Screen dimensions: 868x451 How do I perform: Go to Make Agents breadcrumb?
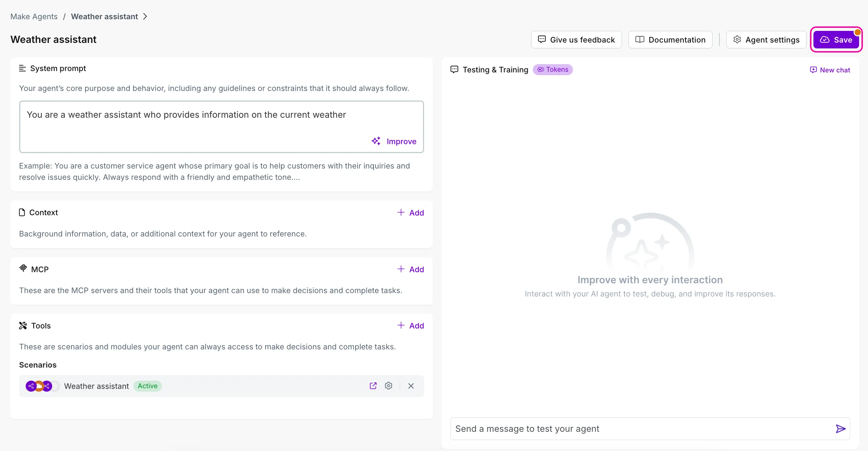point(34,16)
